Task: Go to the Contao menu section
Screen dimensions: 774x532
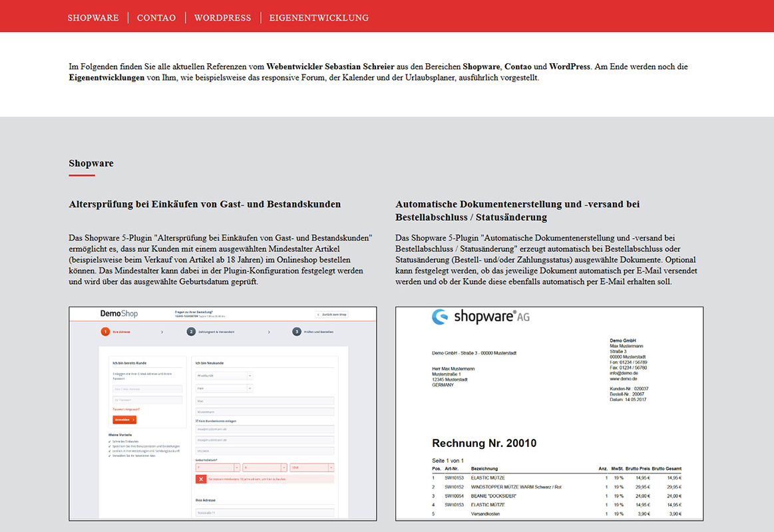Action: (x=156, y=18)
